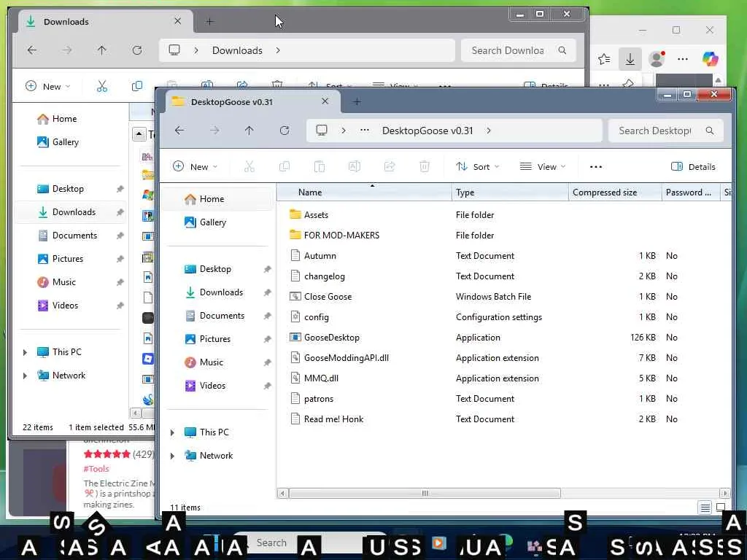The image size is (747, 560).
Task: Go back in Downloads window
Action: coord(32,50)
